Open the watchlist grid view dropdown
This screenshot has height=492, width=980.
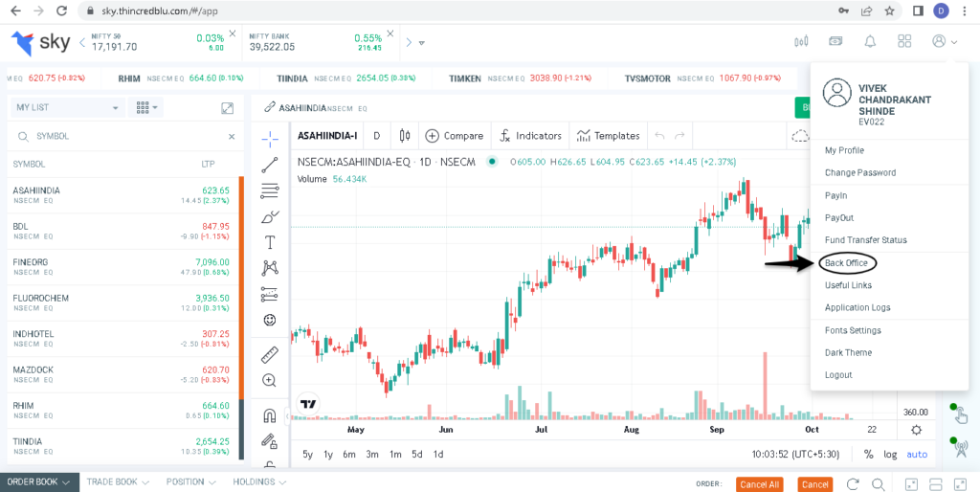click(x=145, y=107)
